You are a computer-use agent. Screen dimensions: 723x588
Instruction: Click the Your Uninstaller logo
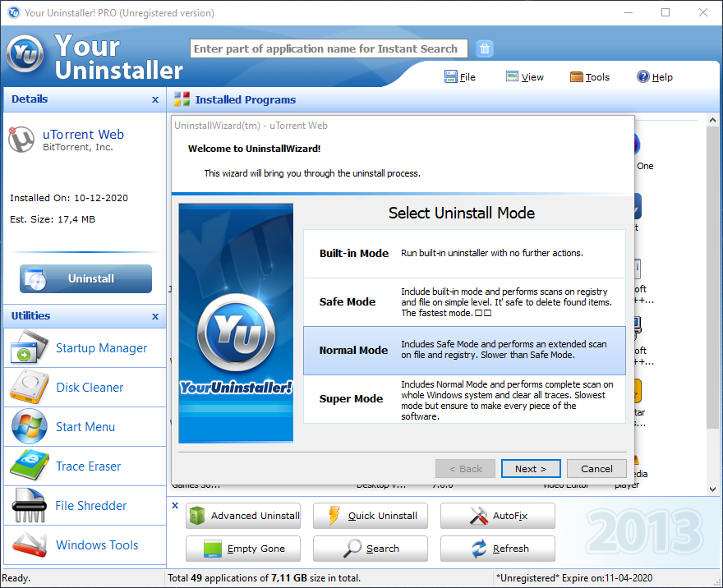point(25,54)
